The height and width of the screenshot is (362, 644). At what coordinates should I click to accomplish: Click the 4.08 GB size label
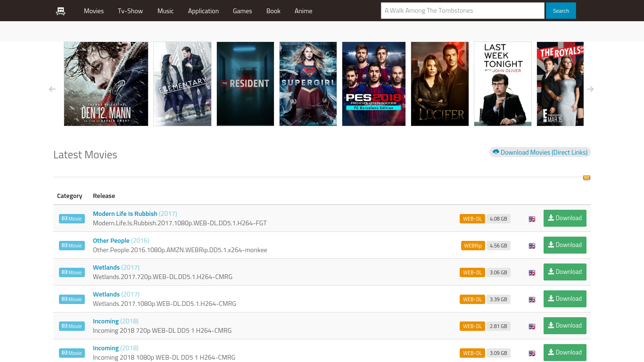(x=498, y=219)
